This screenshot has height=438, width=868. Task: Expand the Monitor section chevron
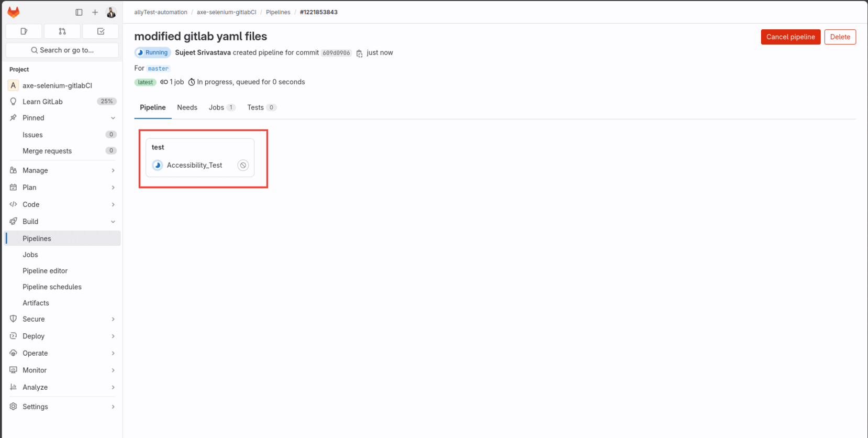[113, 370]
